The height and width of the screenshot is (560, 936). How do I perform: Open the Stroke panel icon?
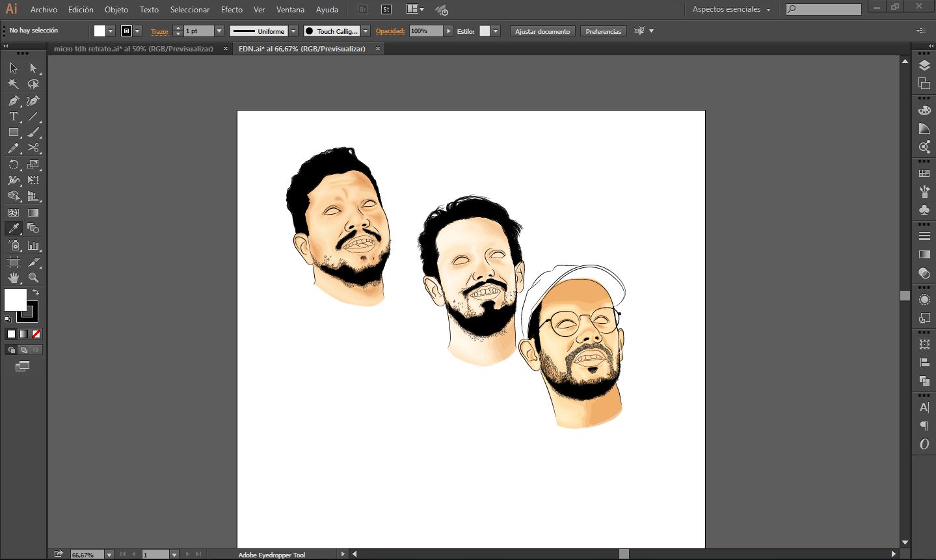[924, 235]
